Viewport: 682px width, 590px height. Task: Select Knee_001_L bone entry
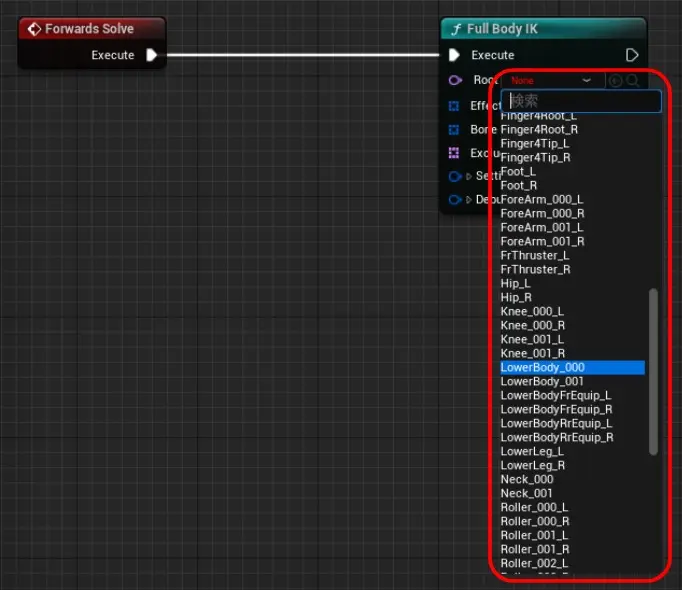532,340
